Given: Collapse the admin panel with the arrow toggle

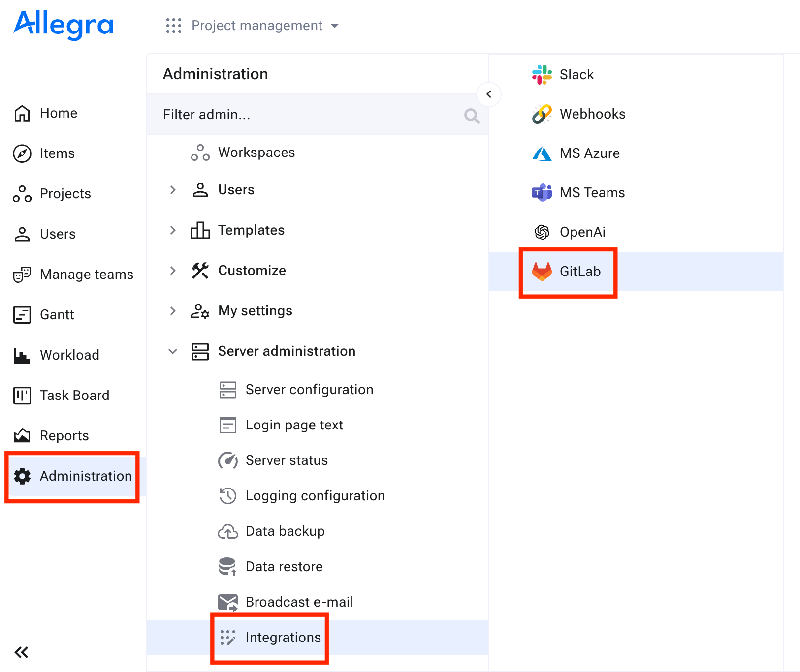Looking at the screenshot, I should pyautogui.click(x=489, y=94).
